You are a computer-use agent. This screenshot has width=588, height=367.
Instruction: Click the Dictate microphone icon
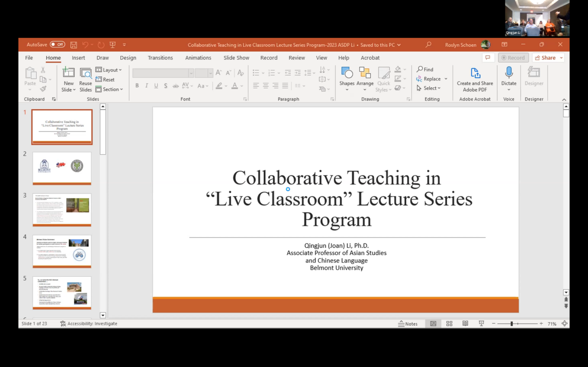click(508, 73)
